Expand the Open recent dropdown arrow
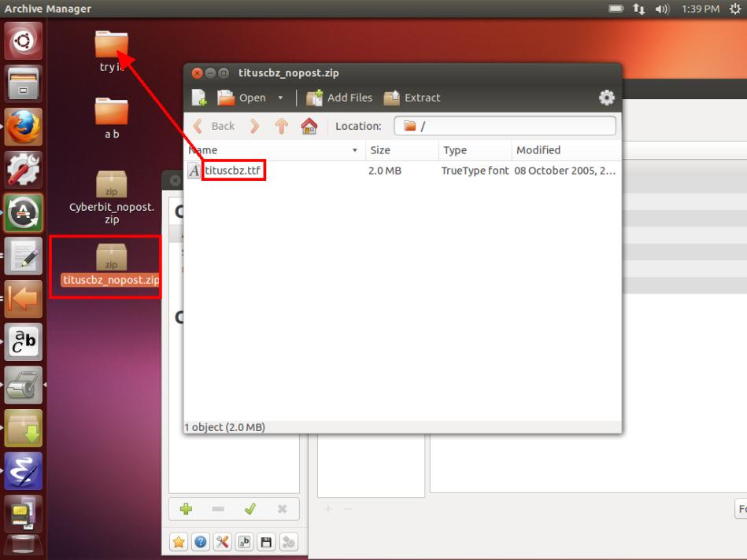This screenshot has height=560, width=747. tap(280, 98)
